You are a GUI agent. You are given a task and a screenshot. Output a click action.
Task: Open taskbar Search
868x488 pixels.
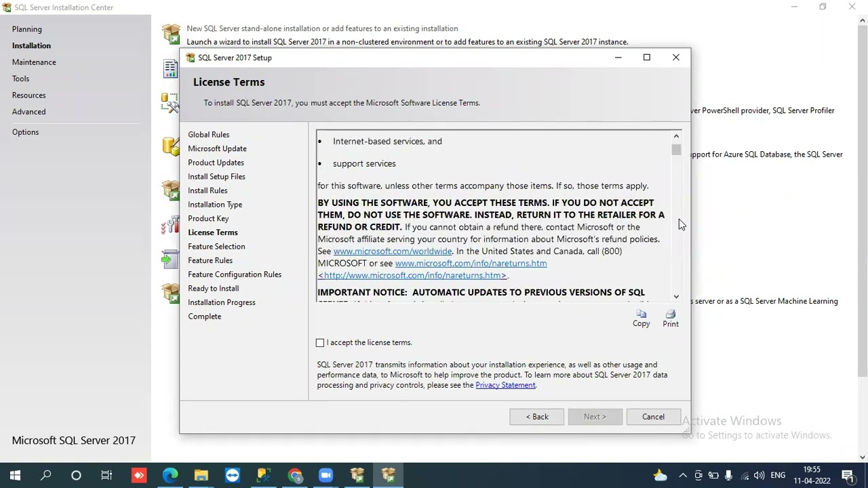click(x=45, y=475)
